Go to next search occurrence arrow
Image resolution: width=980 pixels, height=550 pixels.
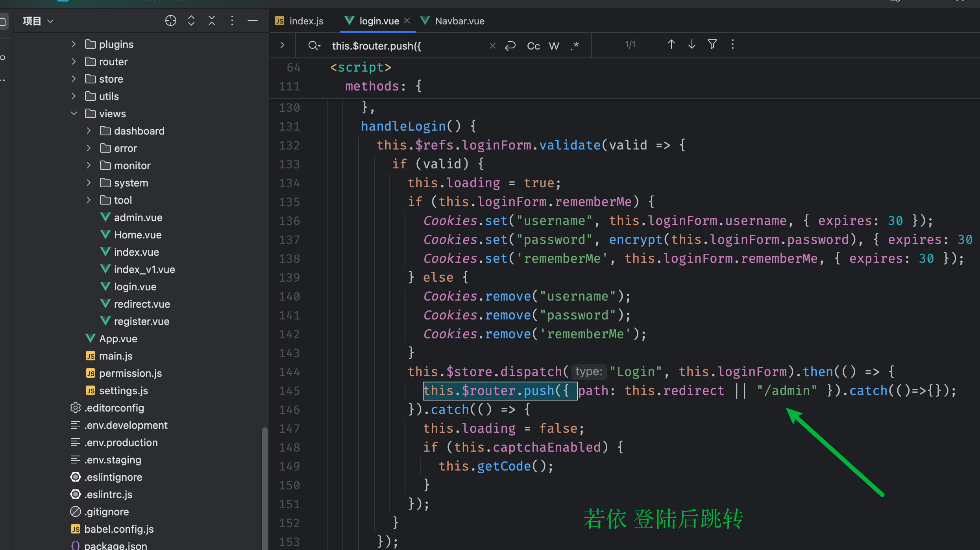(x=692, y=44)
